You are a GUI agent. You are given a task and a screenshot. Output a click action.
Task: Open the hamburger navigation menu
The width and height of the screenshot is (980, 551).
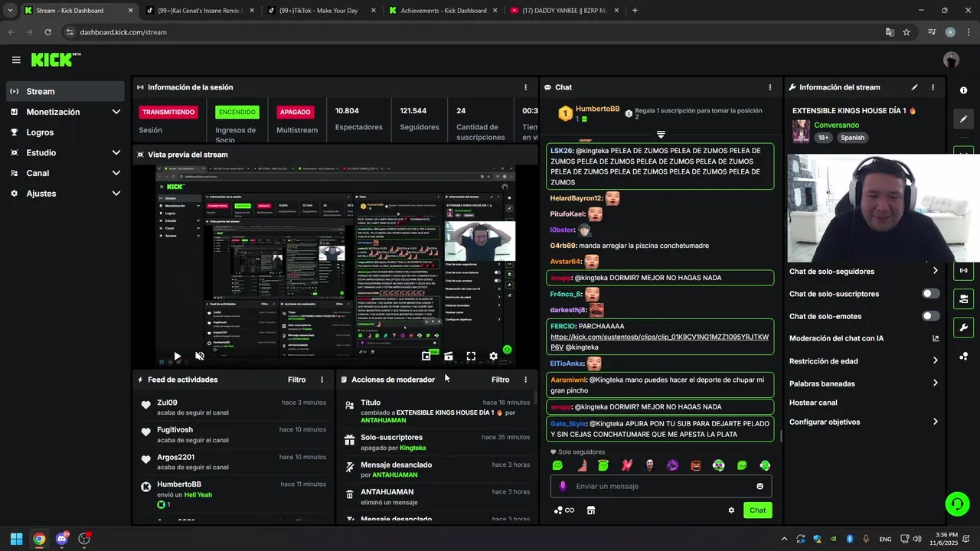[16, 60]
